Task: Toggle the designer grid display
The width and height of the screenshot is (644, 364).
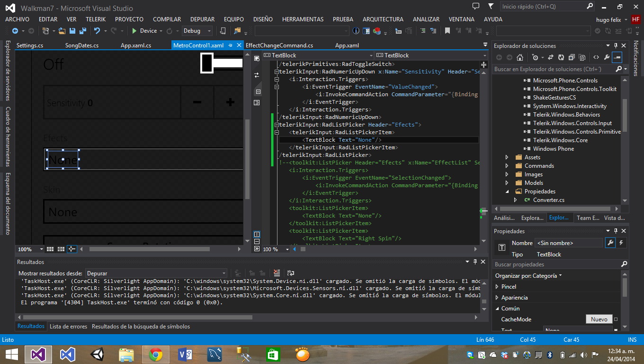Action: tap(51, 249)
